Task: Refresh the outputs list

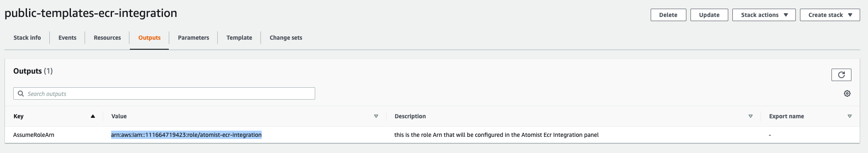Action: (x=841, y=75)
